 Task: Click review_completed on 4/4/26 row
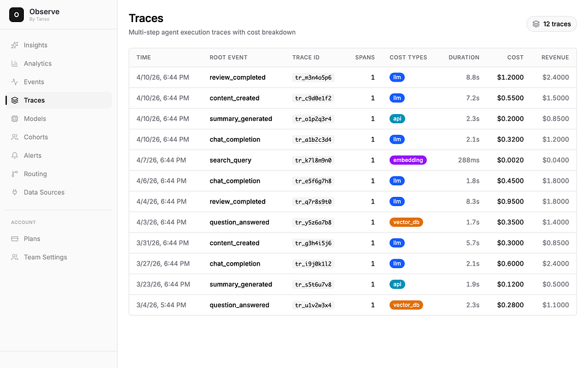pyautogui.click(x=238, y=202)
